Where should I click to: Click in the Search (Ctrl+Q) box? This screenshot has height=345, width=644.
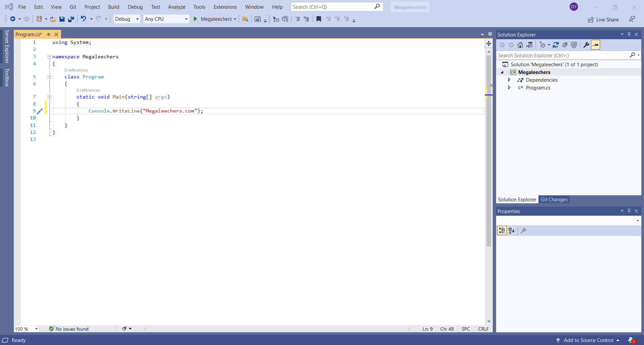pos(337,7)
